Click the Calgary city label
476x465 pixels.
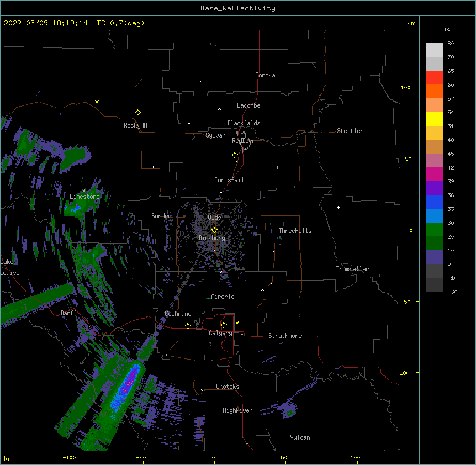pos(220,333)
